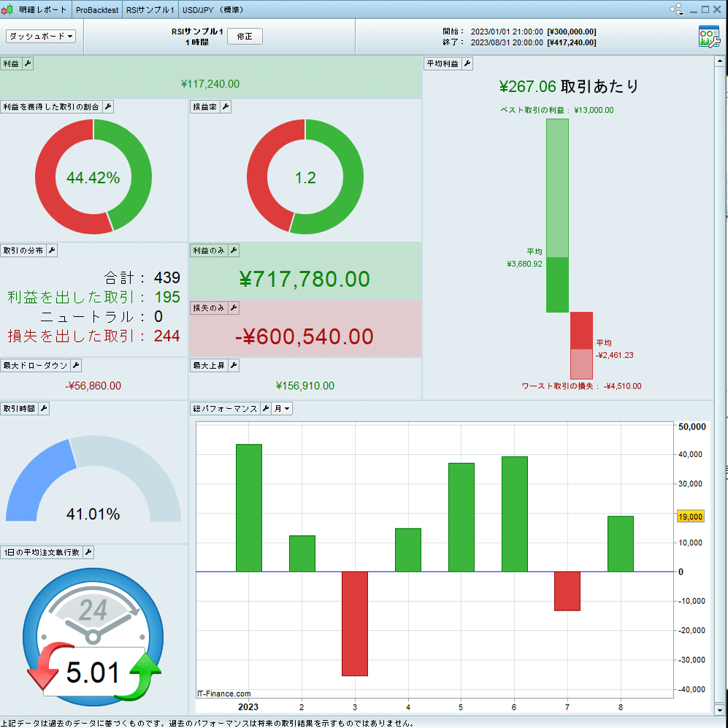The width and height of the screenshot is (728, 728).
Task: Click the 41.01% trading time gauge
Action: click(x=93, y=480)
